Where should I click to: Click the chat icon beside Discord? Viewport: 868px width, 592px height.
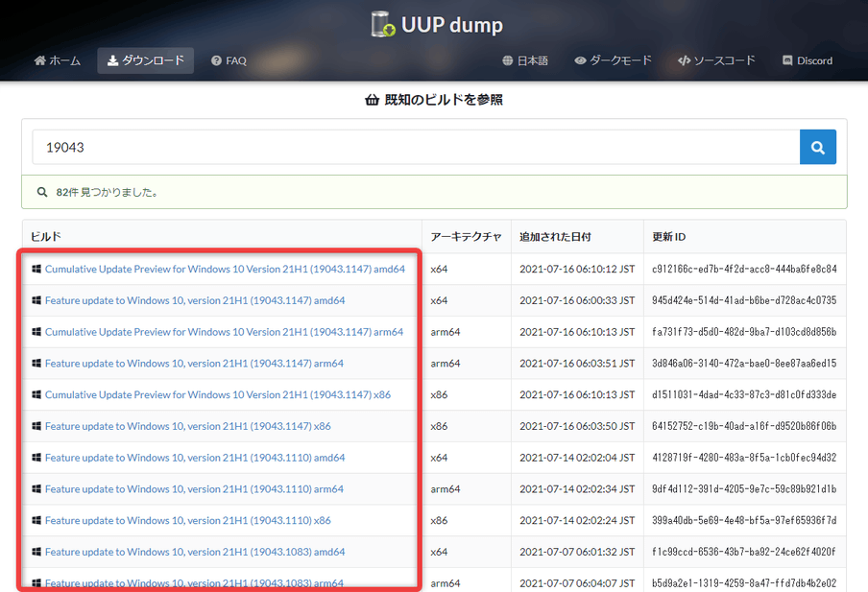(x=787, y=60)
